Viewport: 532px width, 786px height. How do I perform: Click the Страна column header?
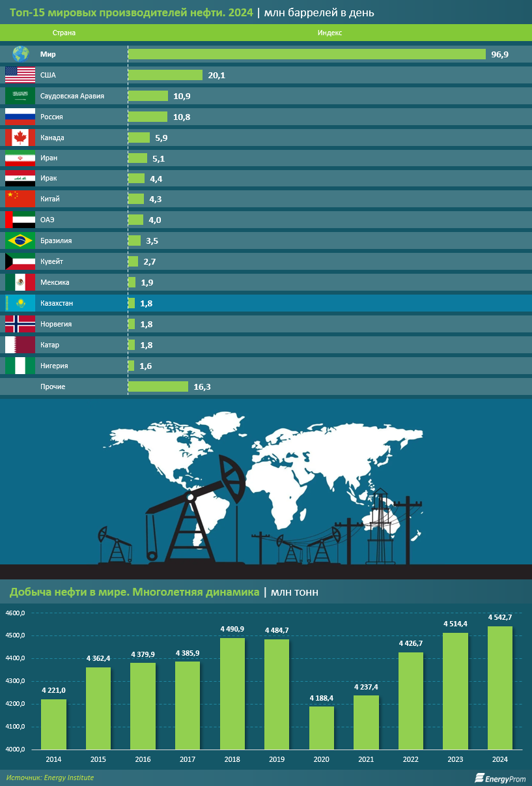tap(64, 33)
